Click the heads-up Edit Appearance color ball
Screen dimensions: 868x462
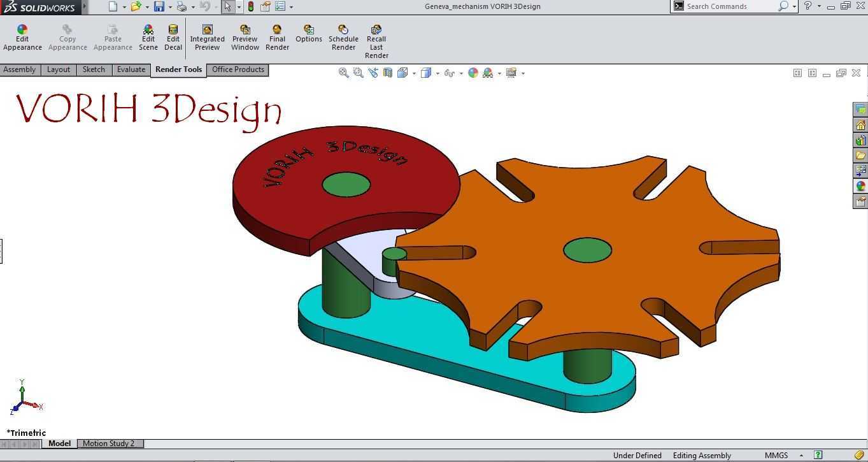(x=473, y=73)
